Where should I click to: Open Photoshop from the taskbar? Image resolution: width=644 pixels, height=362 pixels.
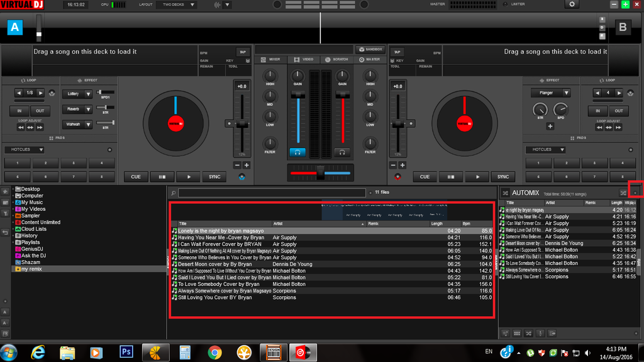pyautogui.click(x=126, y=351)
